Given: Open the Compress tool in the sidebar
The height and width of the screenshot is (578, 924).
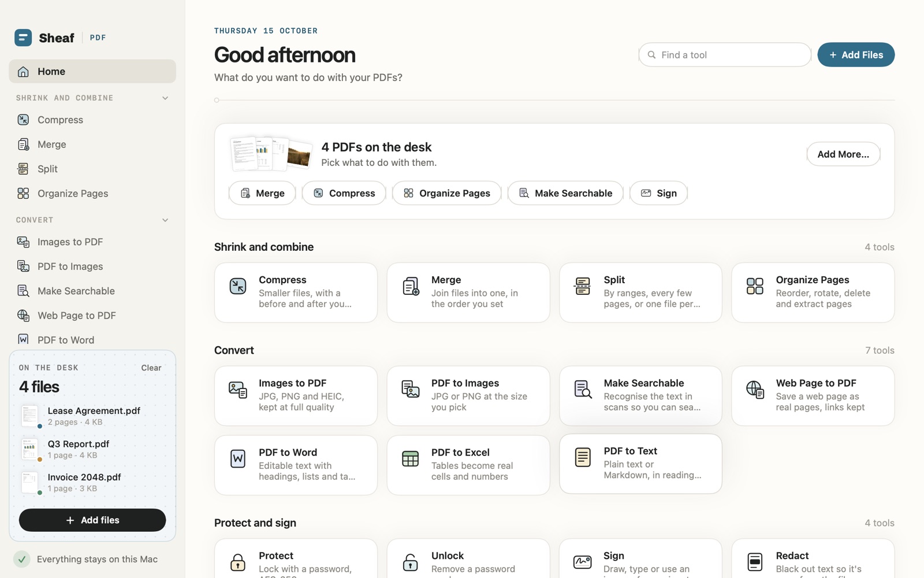Looking at the screenshot, I should (92, 120).
